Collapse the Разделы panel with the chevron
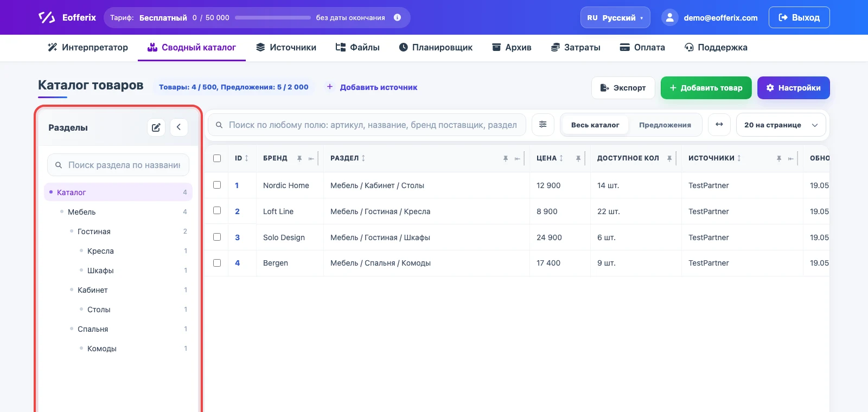The height and width of the screenshot is (412, 868). (178, 127)
